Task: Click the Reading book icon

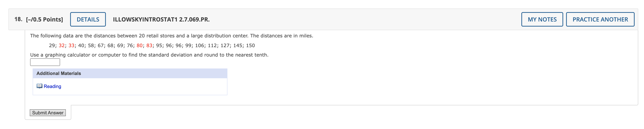Action: pos(40,86)
